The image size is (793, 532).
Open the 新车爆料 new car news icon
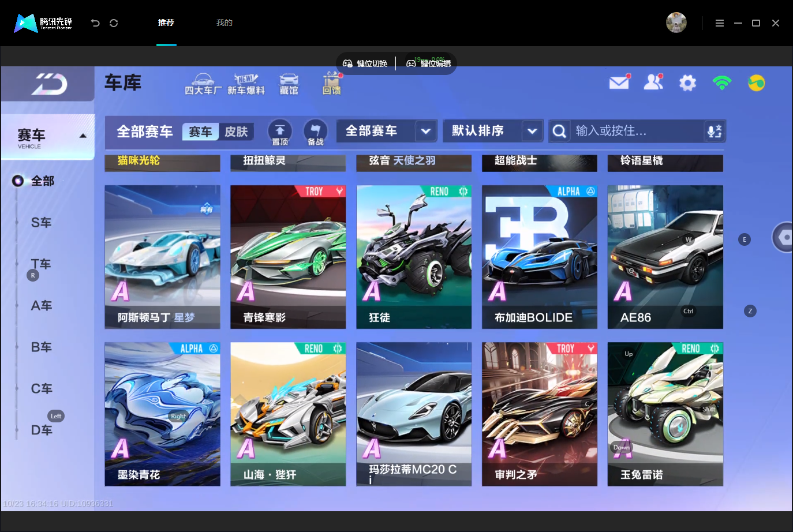click(246, 84)
